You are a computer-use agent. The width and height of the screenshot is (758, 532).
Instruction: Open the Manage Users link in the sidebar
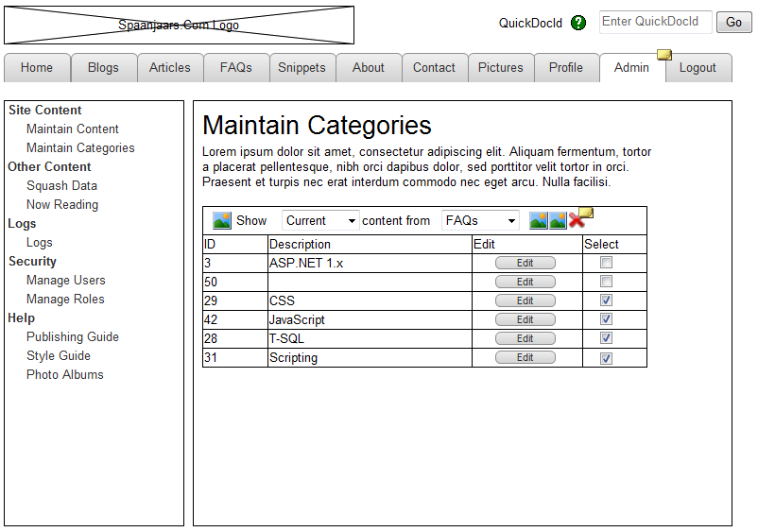[66, 280]
